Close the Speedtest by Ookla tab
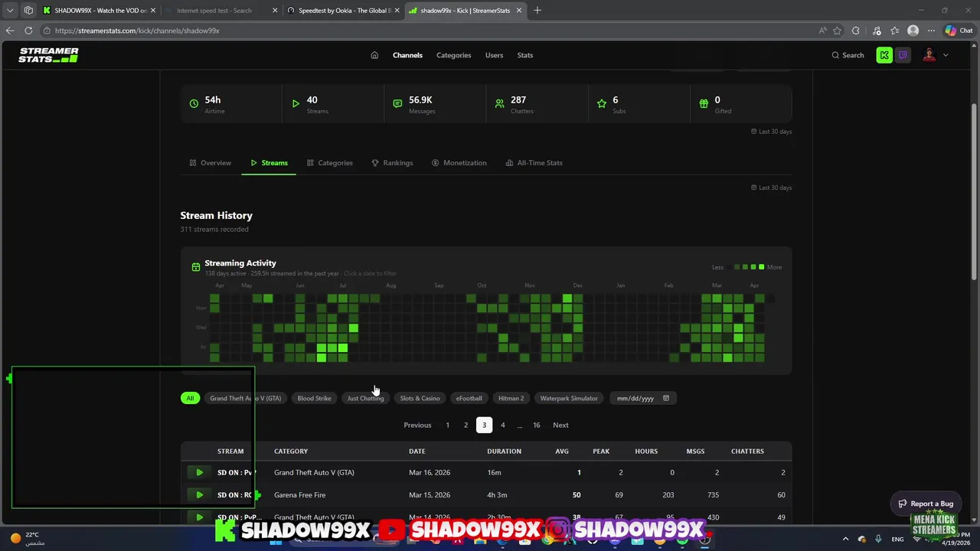Image resolution: width=980 pixels, height=551 pixels. coord(397,11)
